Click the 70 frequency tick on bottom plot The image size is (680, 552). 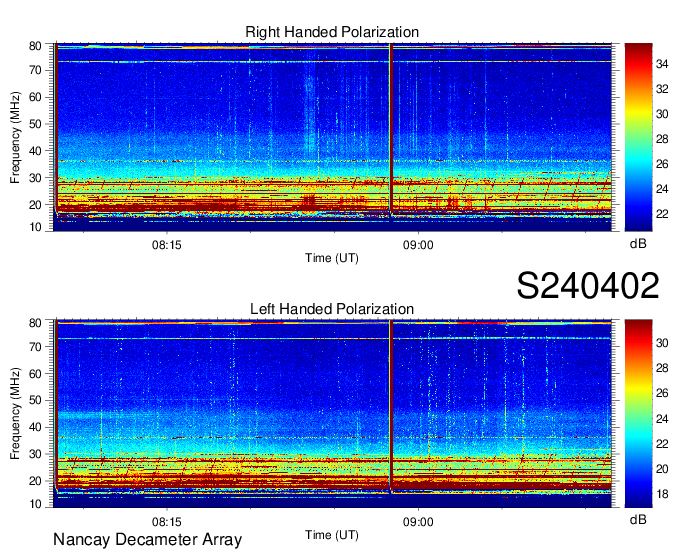35,346
